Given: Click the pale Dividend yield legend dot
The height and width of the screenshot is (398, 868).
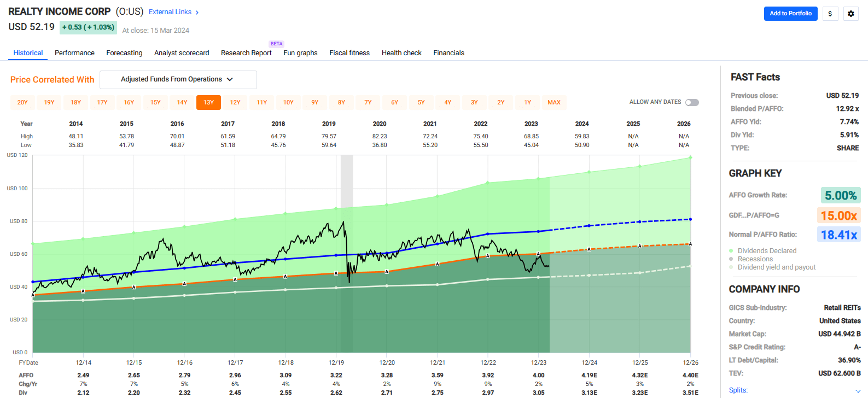Looking at the screenshot, I should click(731, 267).
